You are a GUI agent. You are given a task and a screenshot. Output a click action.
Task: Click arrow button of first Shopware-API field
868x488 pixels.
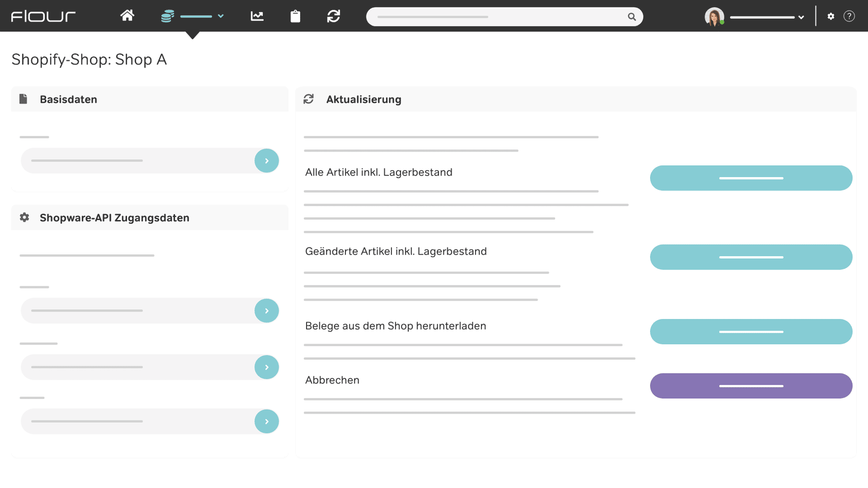[x=267, y=311]
